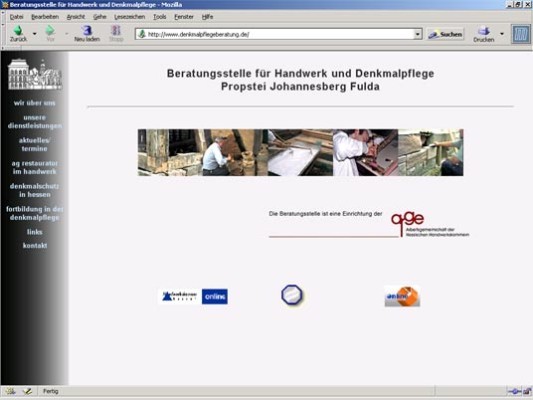Click the Mozilla throbber logo icon

520,34
